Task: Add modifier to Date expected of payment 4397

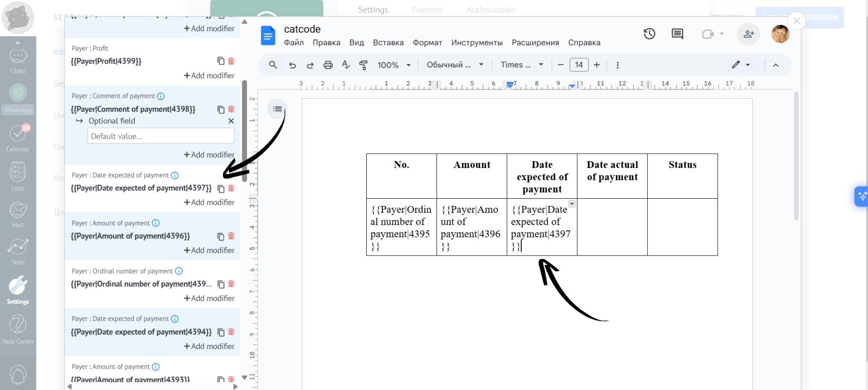Action: coord(209,202)
